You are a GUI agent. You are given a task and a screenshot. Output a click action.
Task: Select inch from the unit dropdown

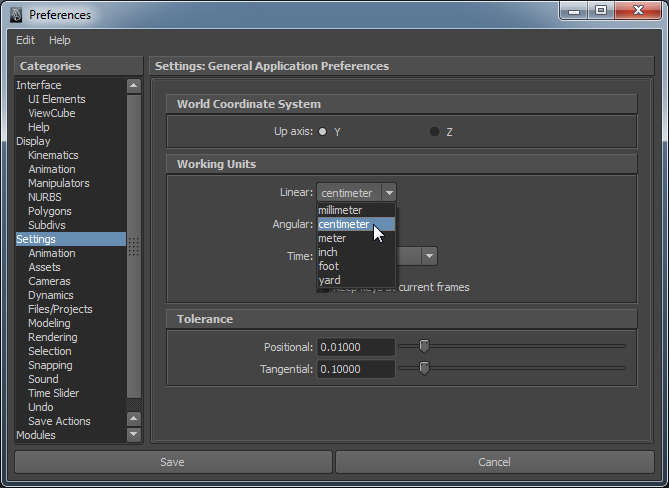pos(328,252)
